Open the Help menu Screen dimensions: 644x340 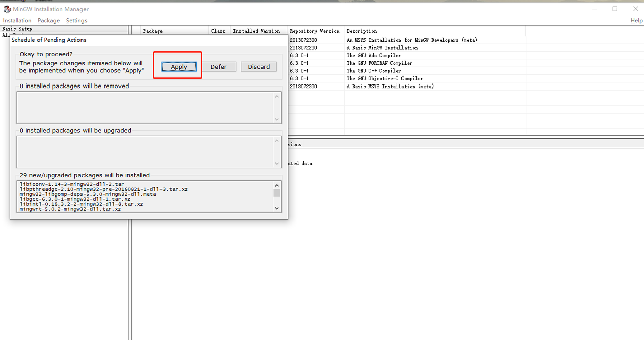636,20
